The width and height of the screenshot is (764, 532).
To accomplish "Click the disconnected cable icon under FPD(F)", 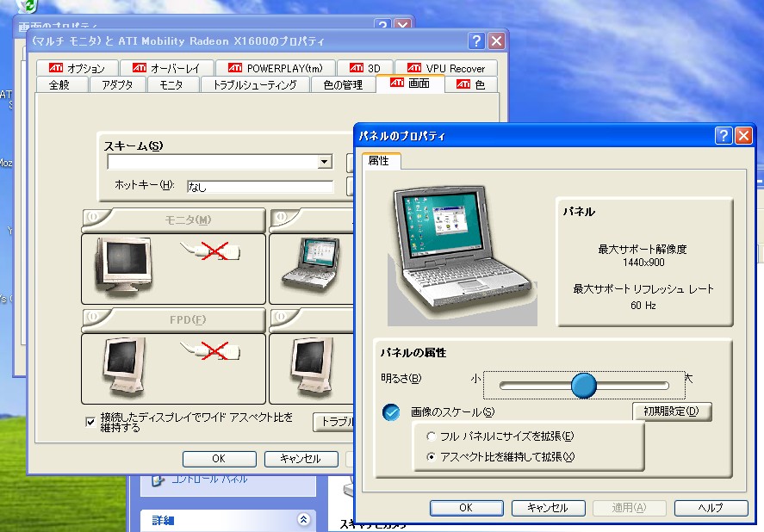I will pyautogui.click(x=210, y=350).
